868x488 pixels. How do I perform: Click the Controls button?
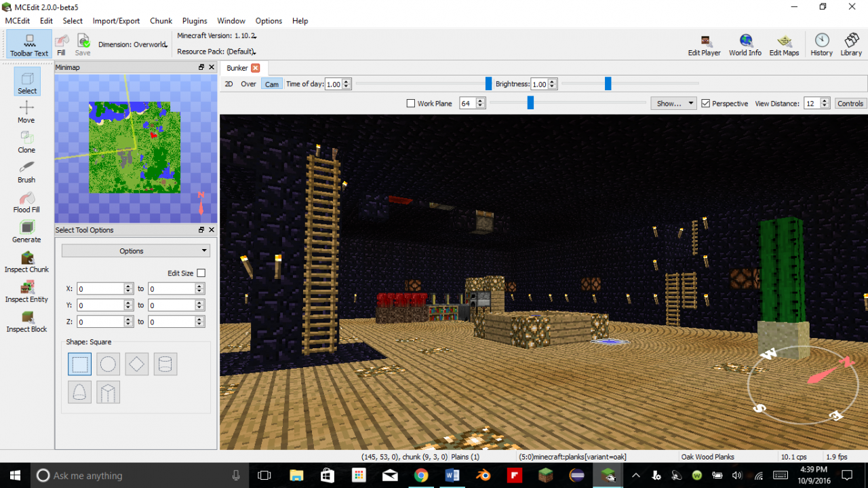tap(850, 103)
